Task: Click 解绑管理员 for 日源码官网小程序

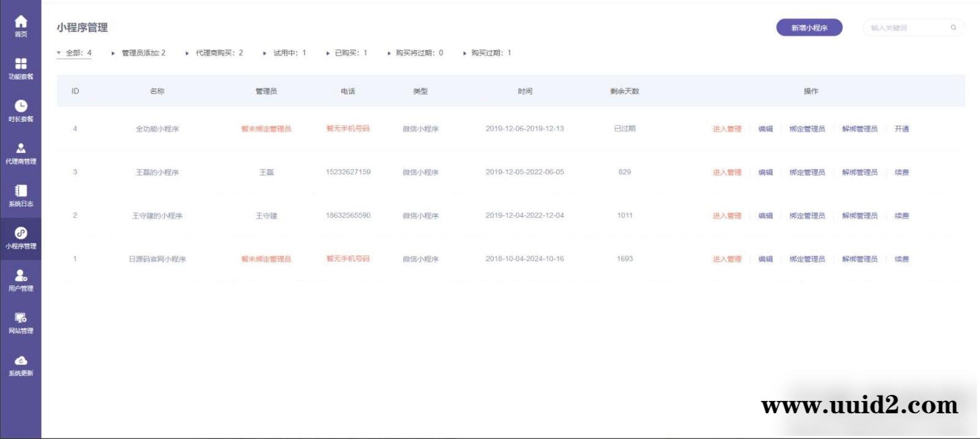Action: coord(860,260)
